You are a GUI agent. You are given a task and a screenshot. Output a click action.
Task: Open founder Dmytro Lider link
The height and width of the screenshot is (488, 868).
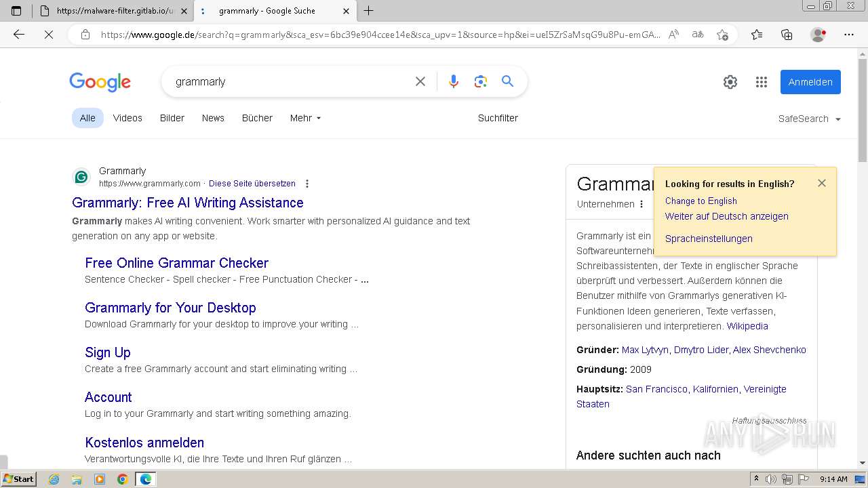coord(701,350)
